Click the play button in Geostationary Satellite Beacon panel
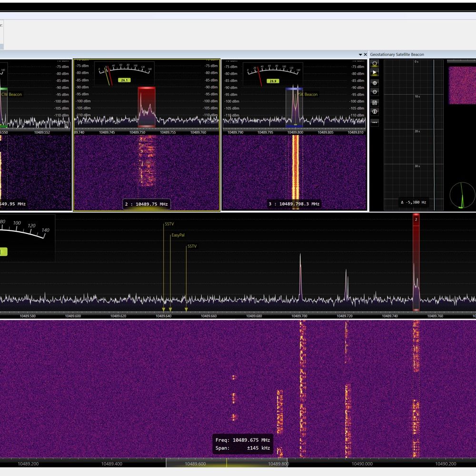 [375, 72]
